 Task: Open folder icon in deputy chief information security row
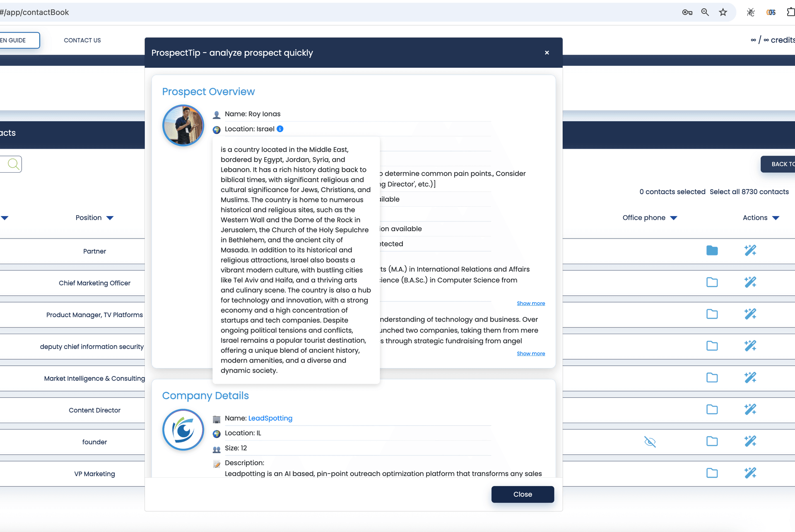(712, 346)
